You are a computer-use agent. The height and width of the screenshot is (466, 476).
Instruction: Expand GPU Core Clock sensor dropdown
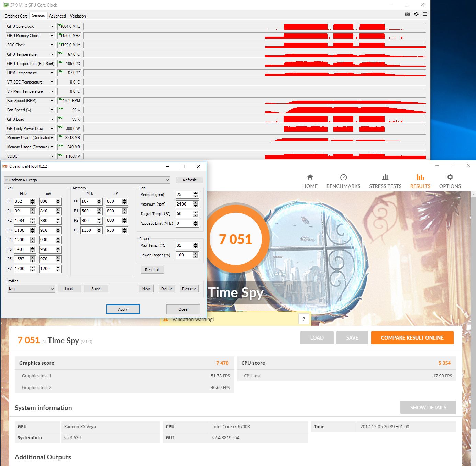[x=52, y=26]
